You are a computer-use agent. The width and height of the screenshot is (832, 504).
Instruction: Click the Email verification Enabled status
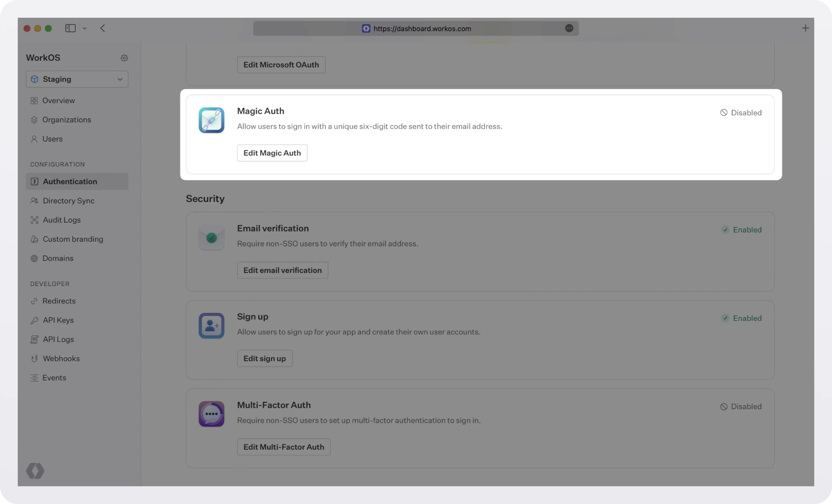pyautogui.click(x=742, y=230)
